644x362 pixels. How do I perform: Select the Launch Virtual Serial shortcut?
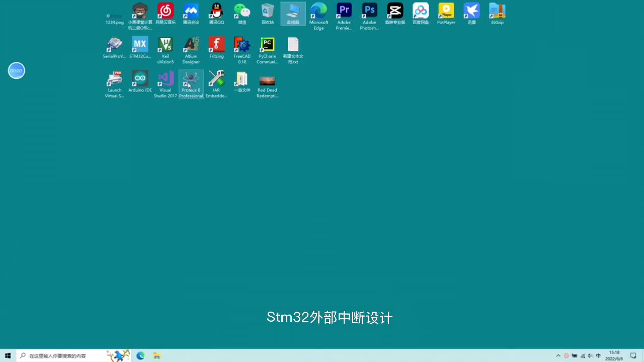114,84
